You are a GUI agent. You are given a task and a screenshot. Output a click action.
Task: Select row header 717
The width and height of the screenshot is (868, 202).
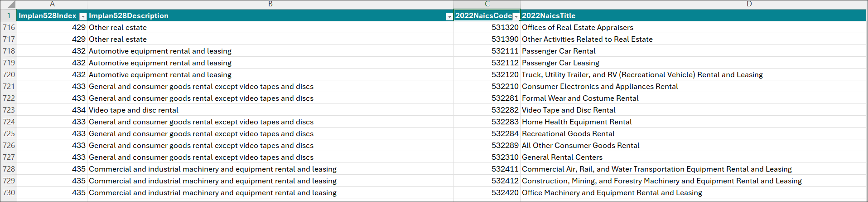(x=9, y=39)
